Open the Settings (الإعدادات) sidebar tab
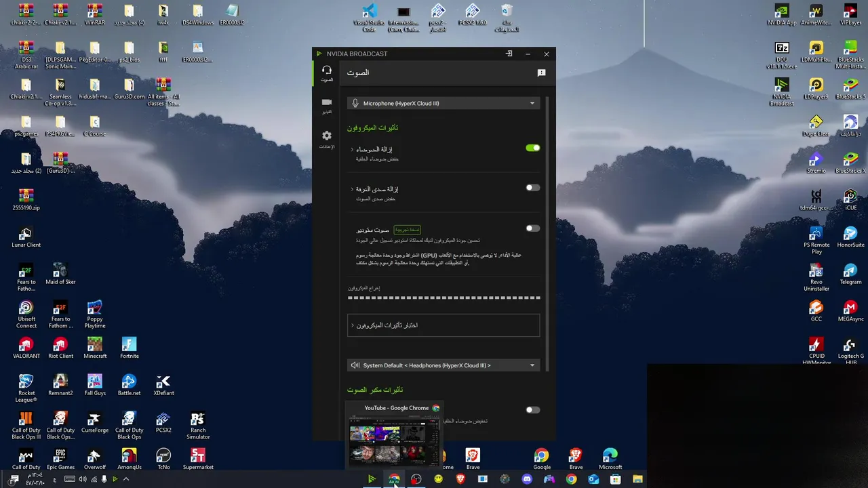This screenshot has height=488, width=868. [x=327, y=140]
